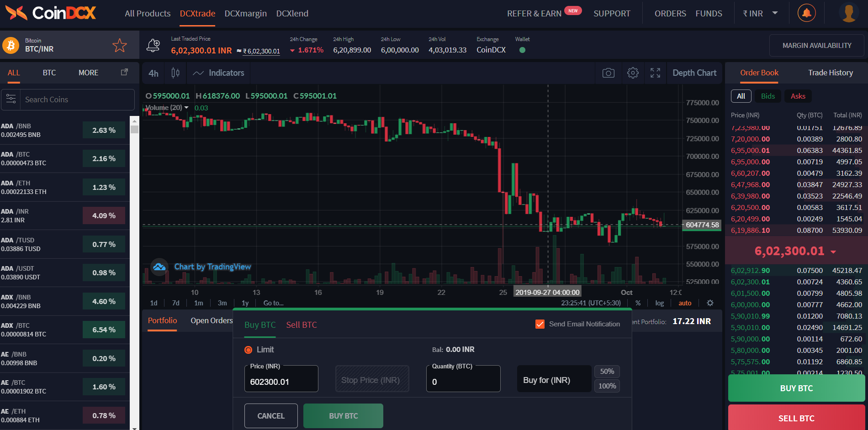Open the coin search filter icon

pyautogui.click(x=11, y=100)
